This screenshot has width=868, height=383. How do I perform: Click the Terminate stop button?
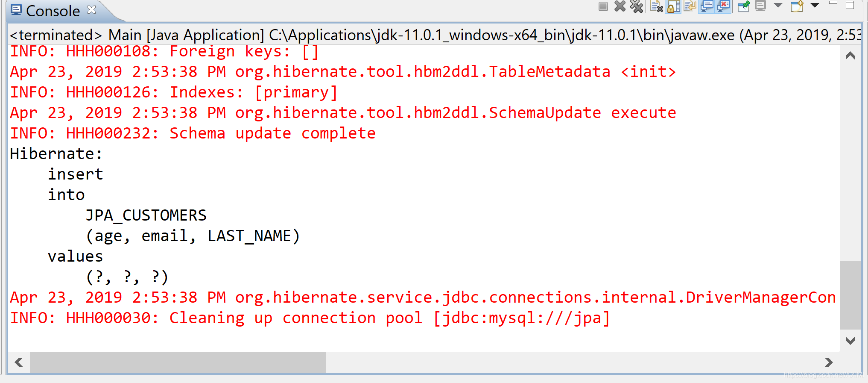[x=603, y=6]
